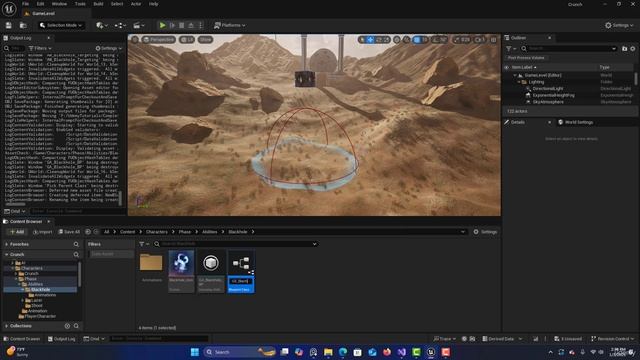640x360 pixels.
Task: Open the Edit menu
Action: 40,4
